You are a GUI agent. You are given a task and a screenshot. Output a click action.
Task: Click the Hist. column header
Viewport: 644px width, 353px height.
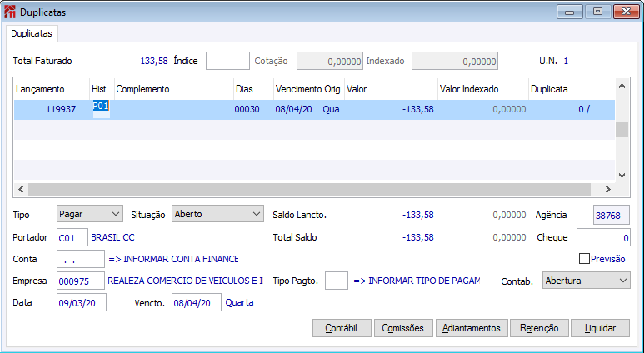(102, 89)
